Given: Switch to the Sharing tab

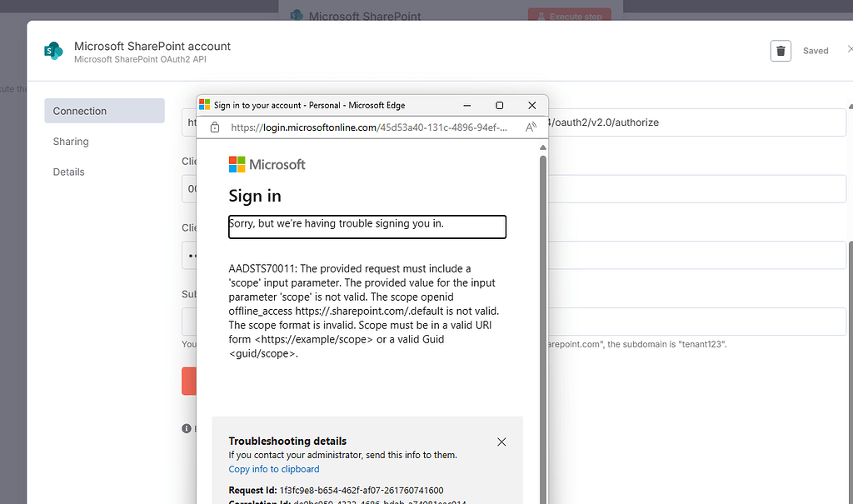Looking at the screenshot, I should tap(70, 141).
